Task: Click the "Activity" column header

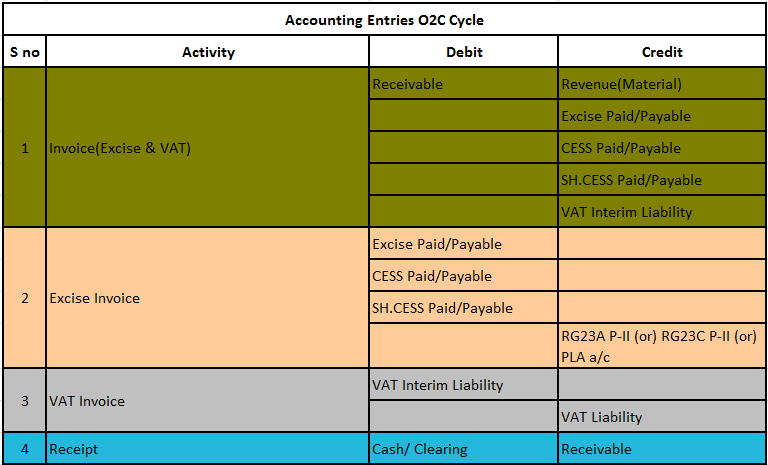Action: point(208,51)
